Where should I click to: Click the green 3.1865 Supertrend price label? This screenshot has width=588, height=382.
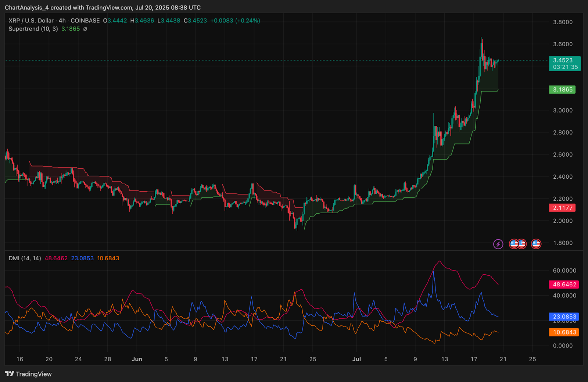[x=562, y=89]
